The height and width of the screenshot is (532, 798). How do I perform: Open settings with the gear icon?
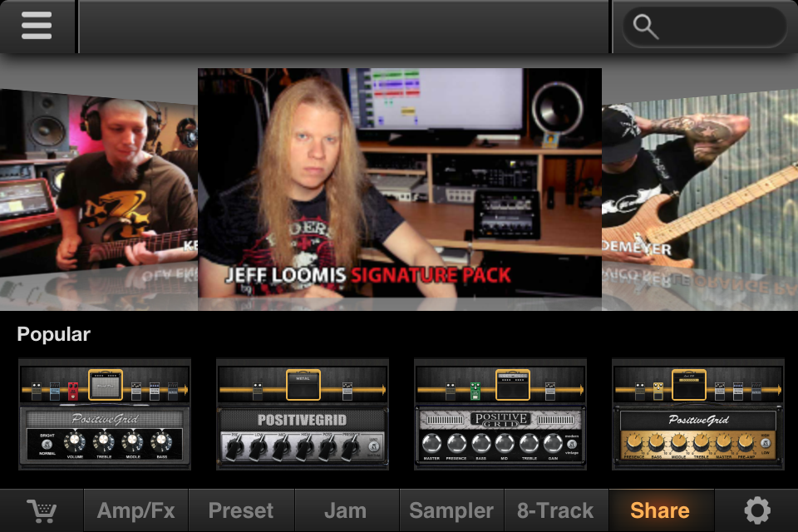point(757,510)
